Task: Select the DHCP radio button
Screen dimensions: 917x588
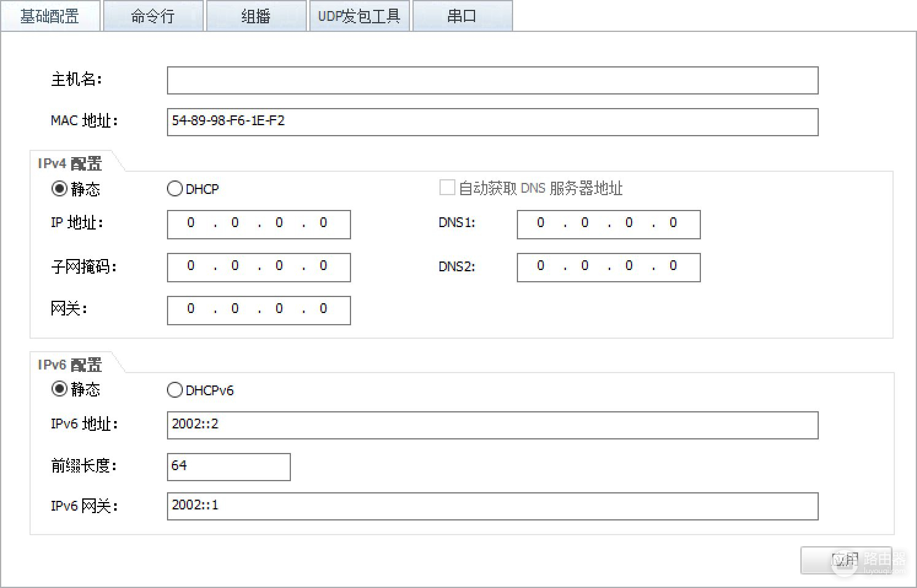Action: pos(174,188)
